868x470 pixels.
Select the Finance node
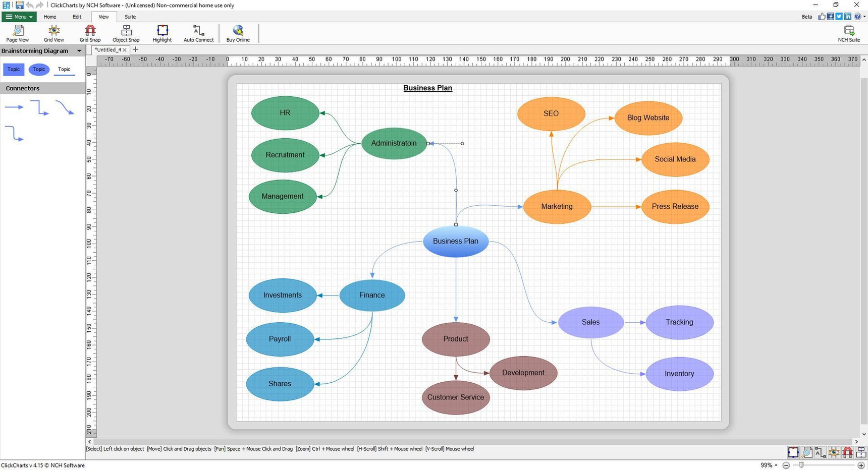pyautogui.click(x=372, y=295)
